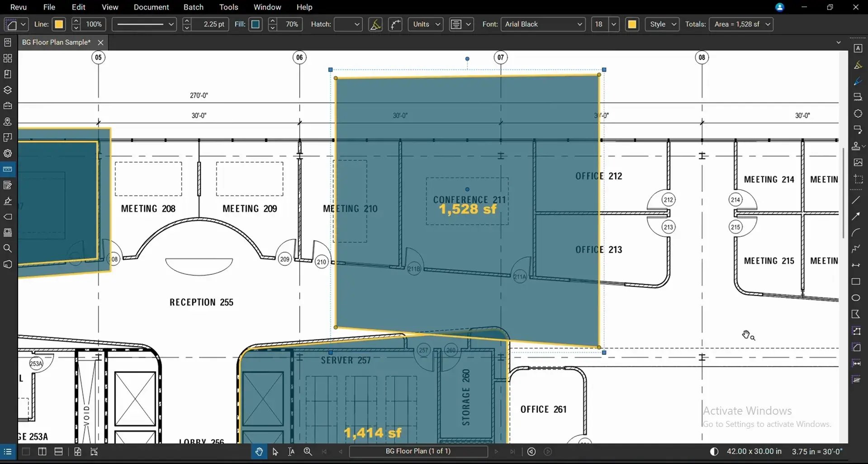868x464 pixels.
Task: Open the Thumbnails panel
Action: 8,58
